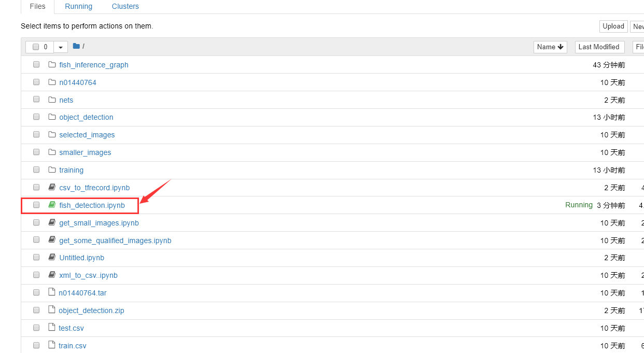Open the selected_images folder link
This screenshot has width=644, height=353.
coord(87,135)
